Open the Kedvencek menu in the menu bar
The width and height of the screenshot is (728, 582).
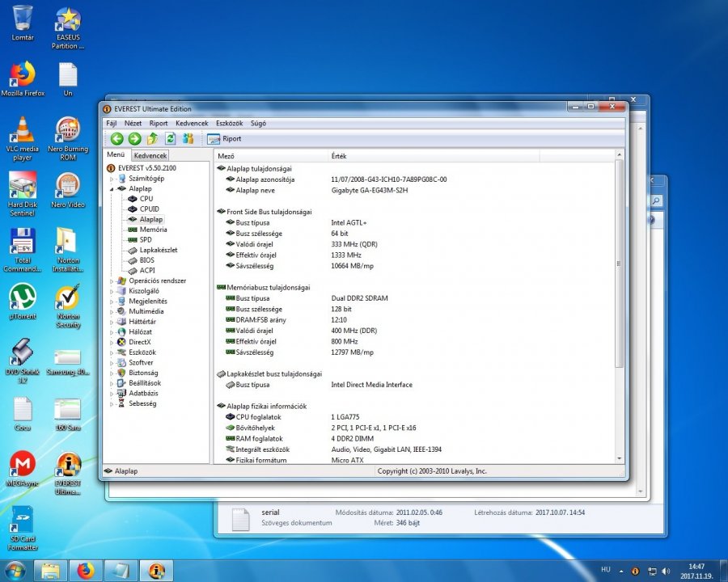point(192,124)
